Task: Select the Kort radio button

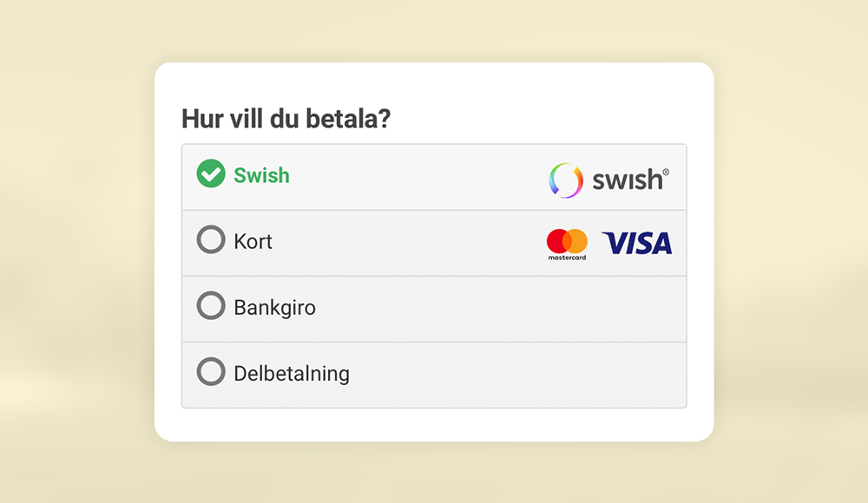Action: pyautogui.click(x=210, y=240)
